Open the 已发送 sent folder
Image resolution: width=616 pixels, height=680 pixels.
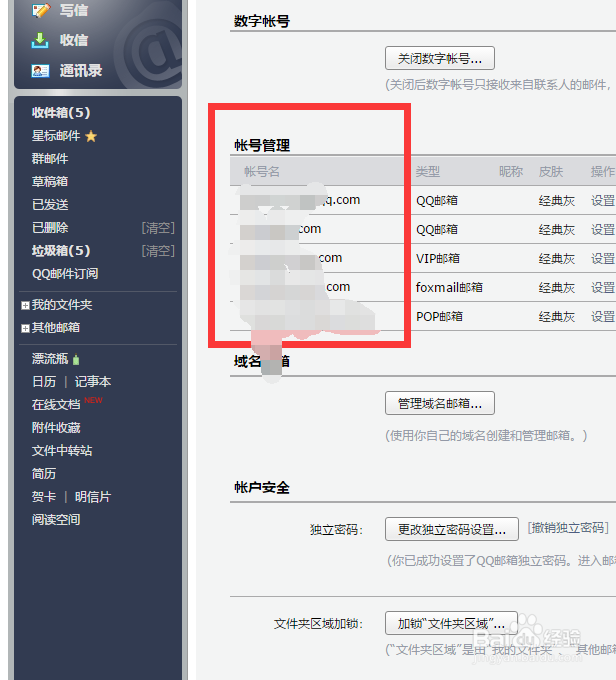(x=50, y=205)
